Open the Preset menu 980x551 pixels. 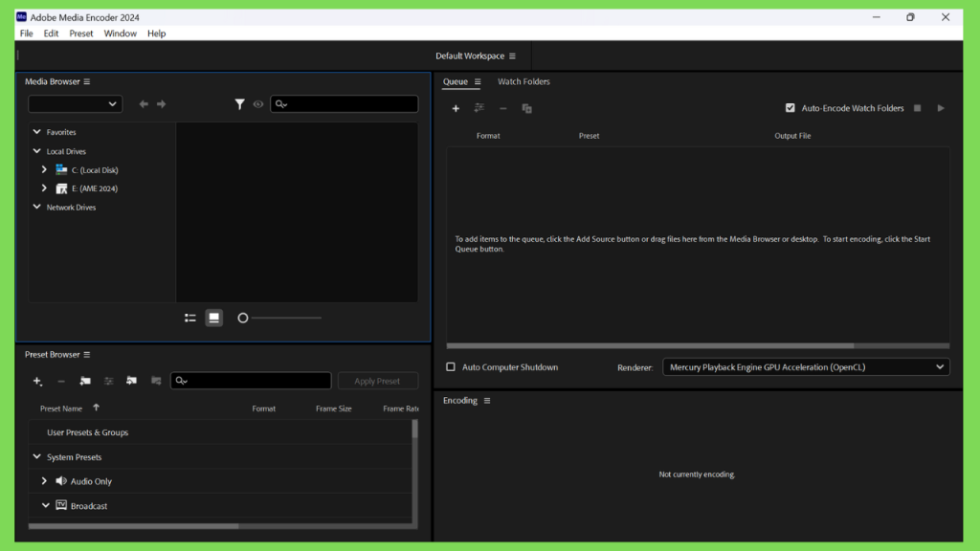click(x=81, y=33)
